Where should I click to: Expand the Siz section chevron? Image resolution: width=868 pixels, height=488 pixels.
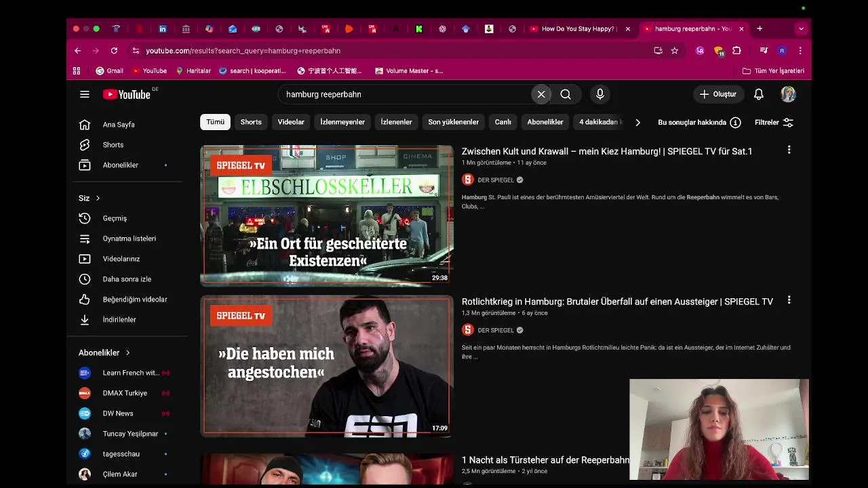click(98, 198)
